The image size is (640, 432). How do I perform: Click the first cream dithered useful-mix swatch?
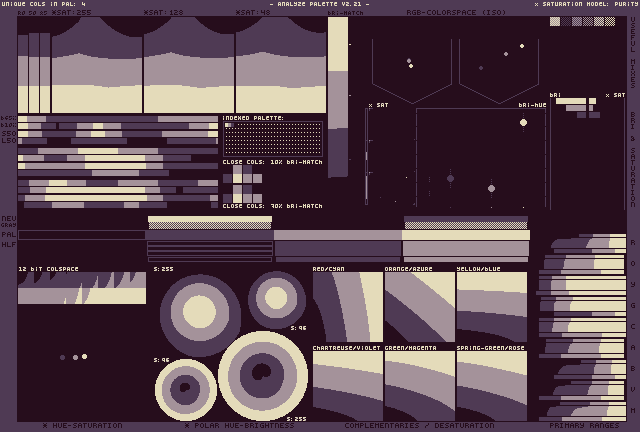point(555,21)
